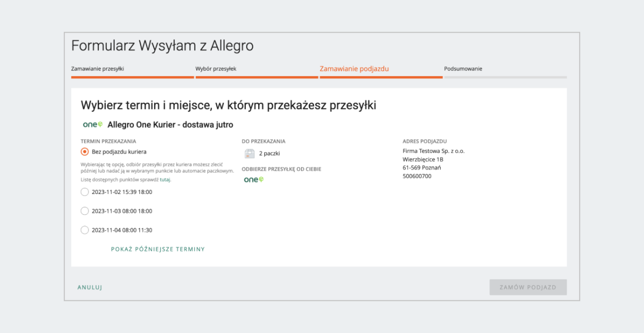The image size is (644, 333).
Task: Go to the 'Zamawianie podjazdu' step
Action: (x=355, y=69)
